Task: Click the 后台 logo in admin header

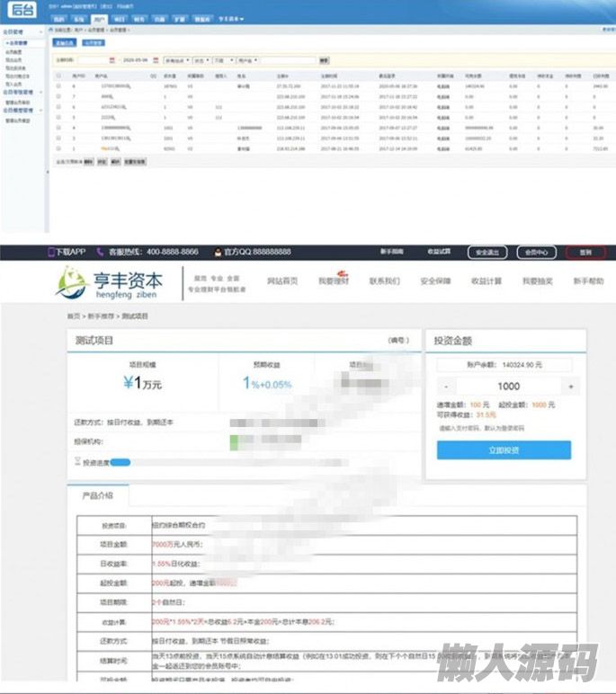Action: [22, 9]
